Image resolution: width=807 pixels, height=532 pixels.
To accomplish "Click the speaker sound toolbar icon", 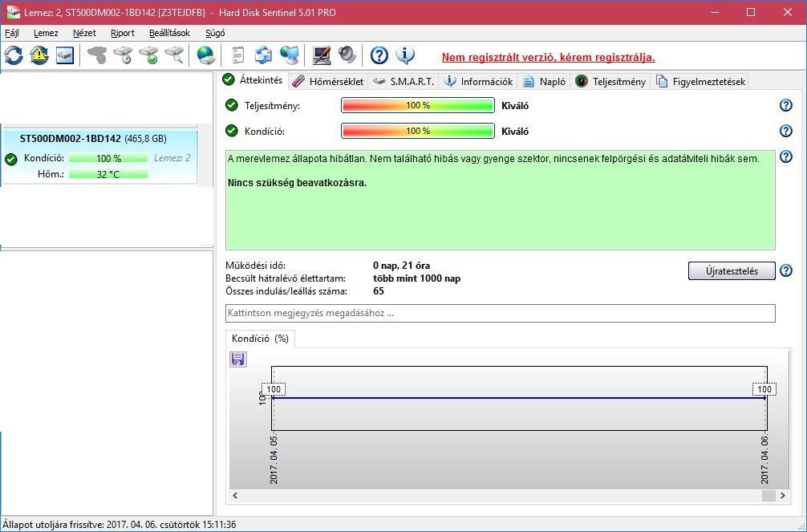I will coord(347,55).
